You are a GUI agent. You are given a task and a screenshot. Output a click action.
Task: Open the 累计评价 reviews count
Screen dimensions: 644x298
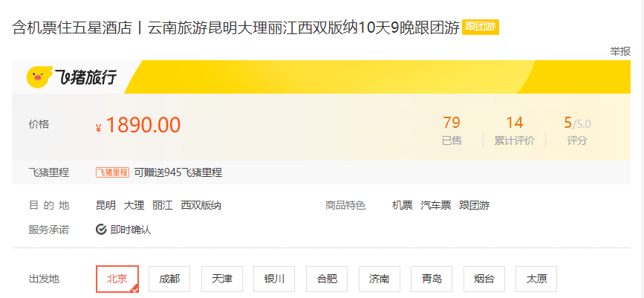(x=514, y=131)
